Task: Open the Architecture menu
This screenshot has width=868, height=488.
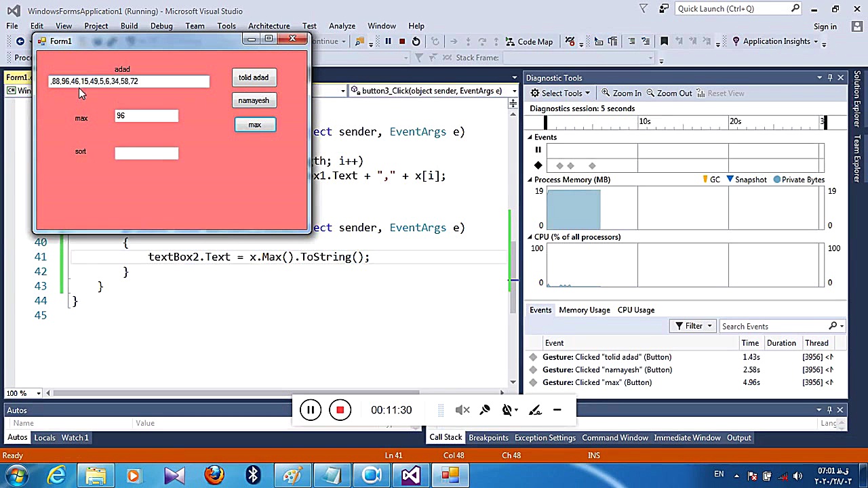Action: click(269, 26)
